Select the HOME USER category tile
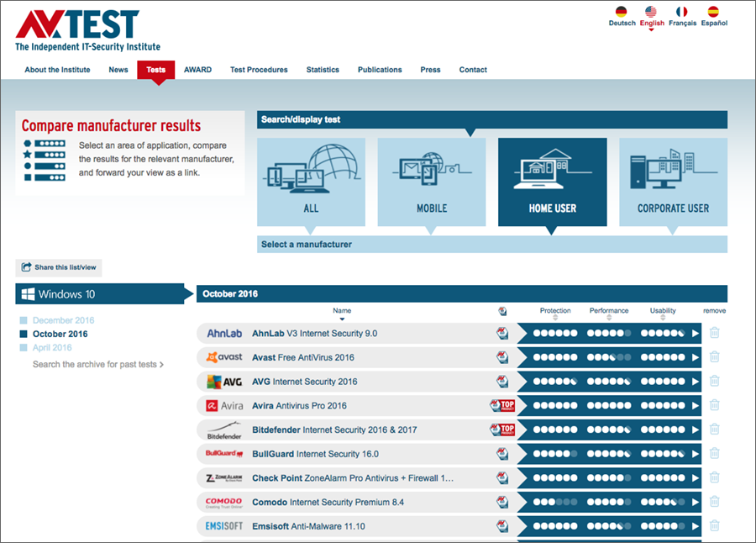 553,182
